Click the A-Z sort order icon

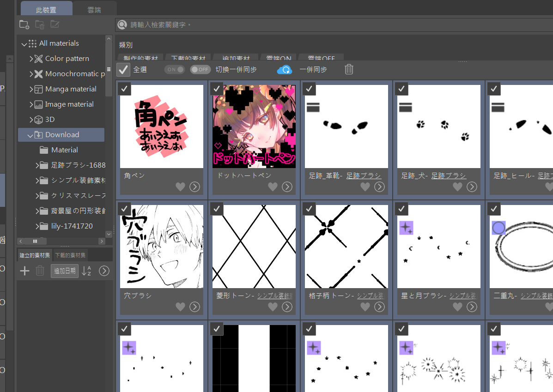86,271
